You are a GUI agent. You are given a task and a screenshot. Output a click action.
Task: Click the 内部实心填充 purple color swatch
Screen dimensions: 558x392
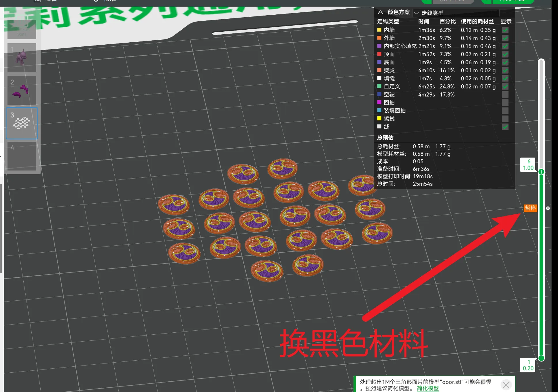tap(379, 46)
